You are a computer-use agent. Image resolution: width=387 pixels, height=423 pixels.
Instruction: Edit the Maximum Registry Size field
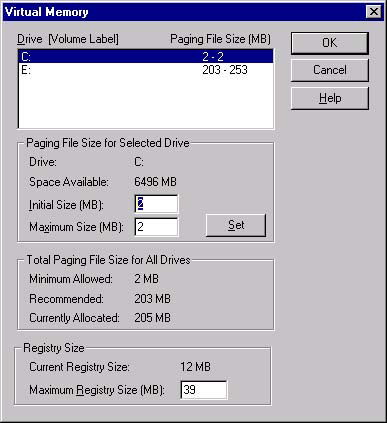click(x=204, y=390)
